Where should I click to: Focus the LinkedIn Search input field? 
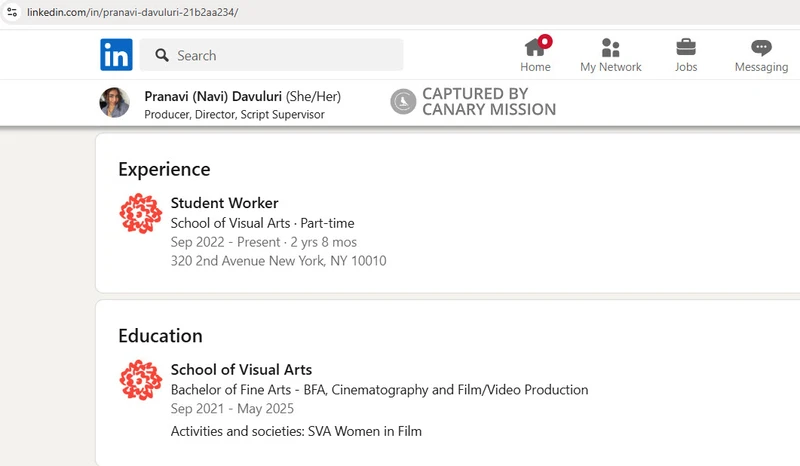pos(271,55)
